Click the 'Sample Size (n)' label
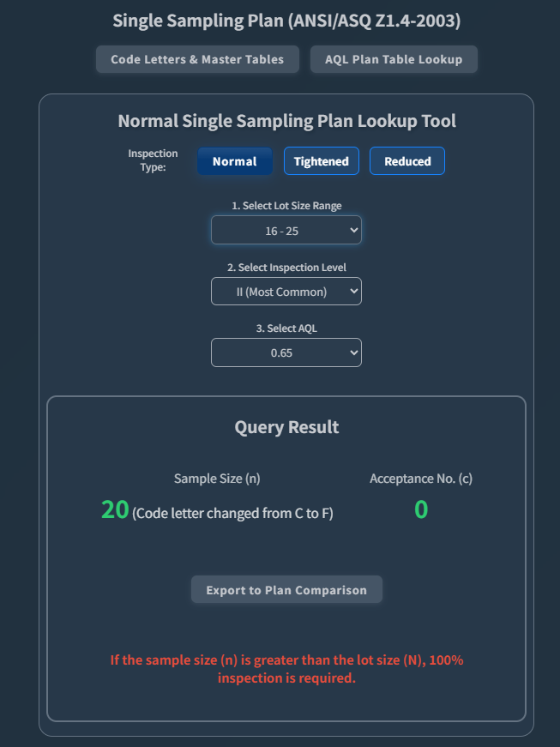Screen dimensions: 560x747 tap(217, 479)
